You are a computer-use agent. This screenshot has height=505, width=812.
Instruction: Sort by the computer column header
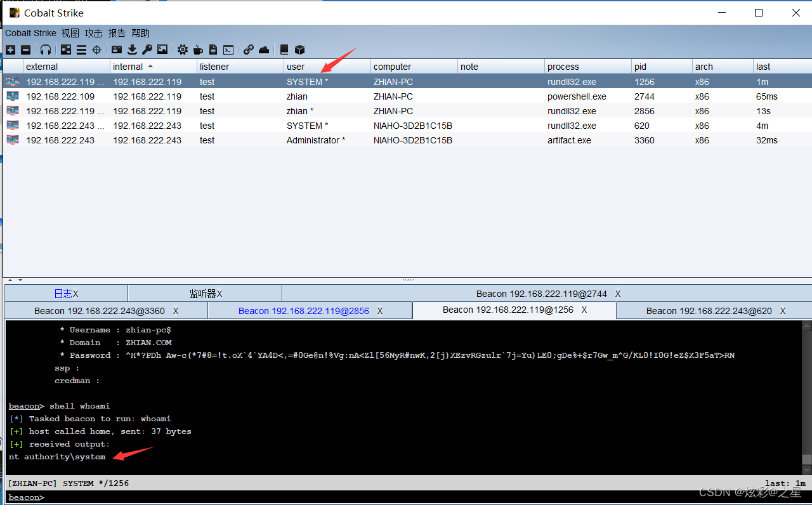pyautogui.click(x=414, y=66)
